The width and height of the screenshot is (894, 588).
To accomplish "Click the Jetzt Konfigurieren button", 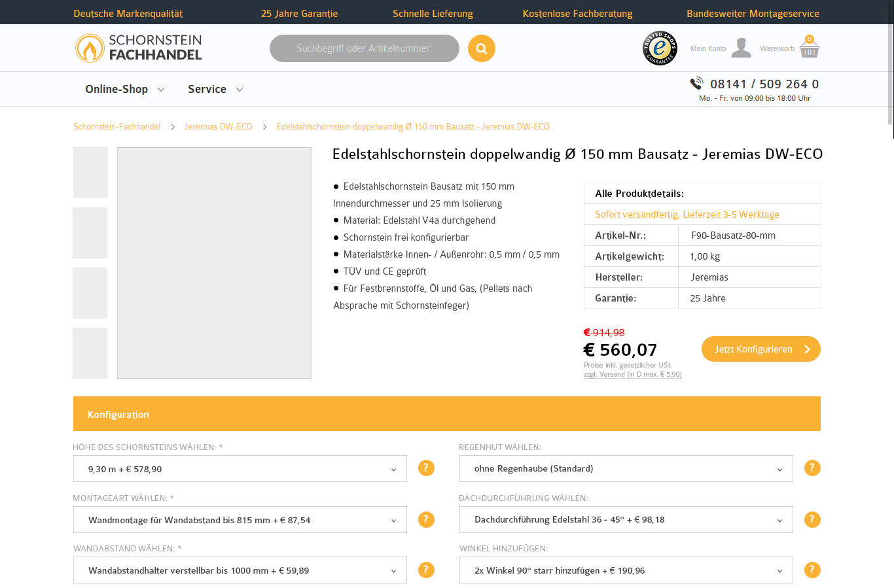I will (761, 349).
